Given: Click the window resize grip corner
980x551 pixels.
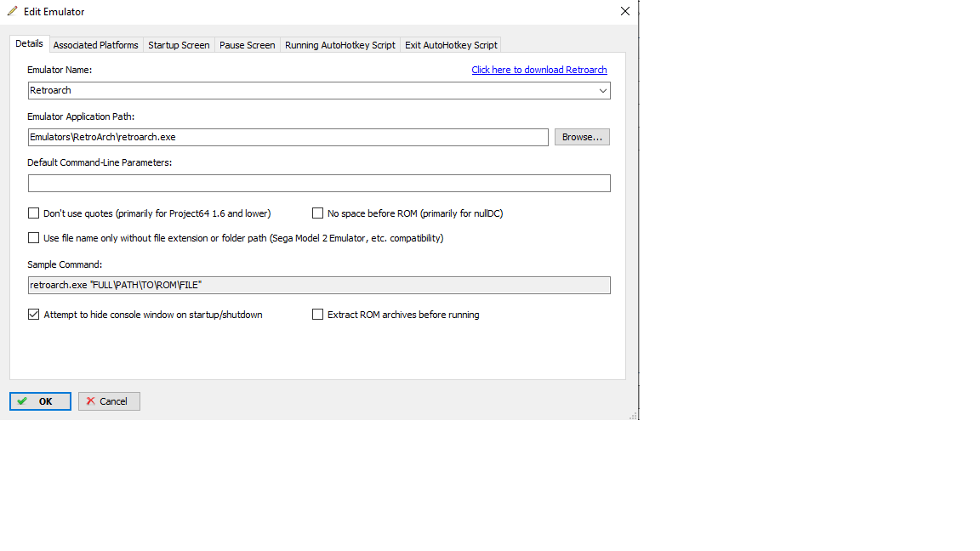Looking at the screenshot, I should 633,416.
